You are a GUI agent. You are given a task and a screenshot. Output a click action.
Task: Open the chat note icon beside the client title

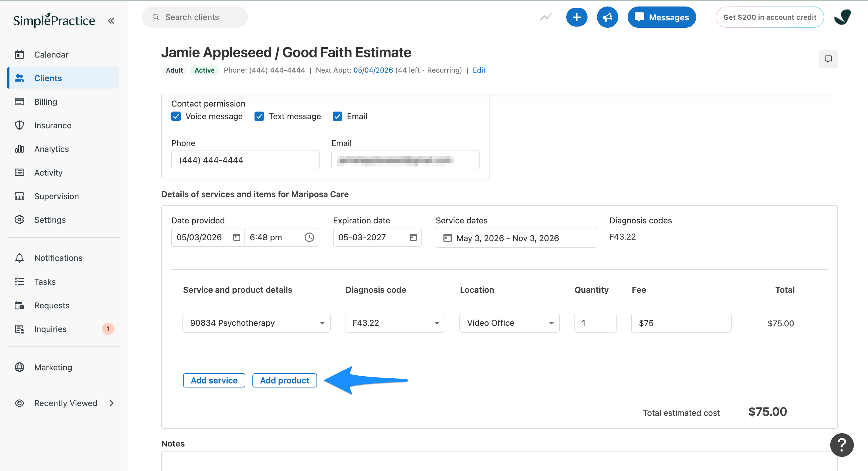coord(828,59)
